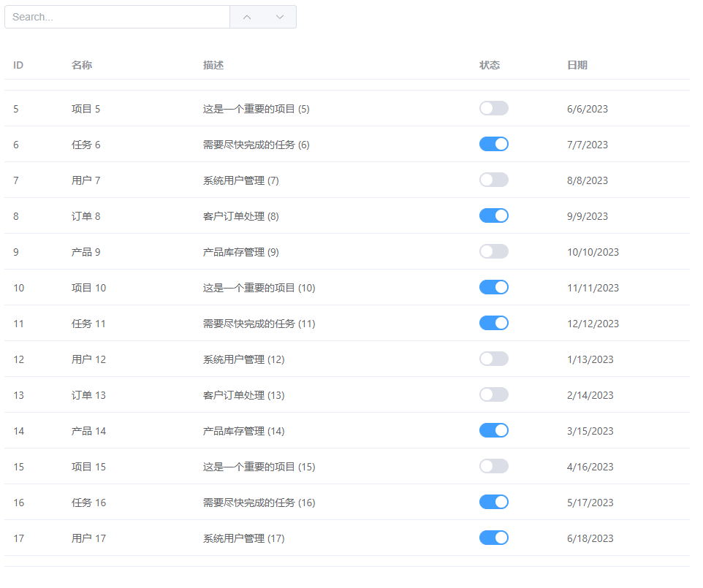Switch off the status toggle for 用户 17
The height and width of the screenshot is (588, 703).
[x=493, y=538]
